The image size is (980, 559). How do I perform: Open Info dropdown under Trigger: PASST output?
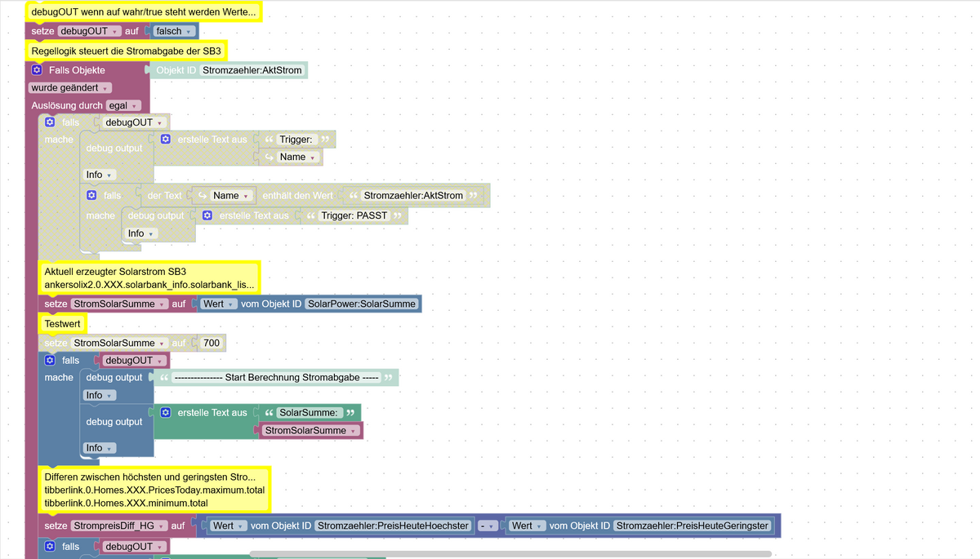click(x=141, y=233)
